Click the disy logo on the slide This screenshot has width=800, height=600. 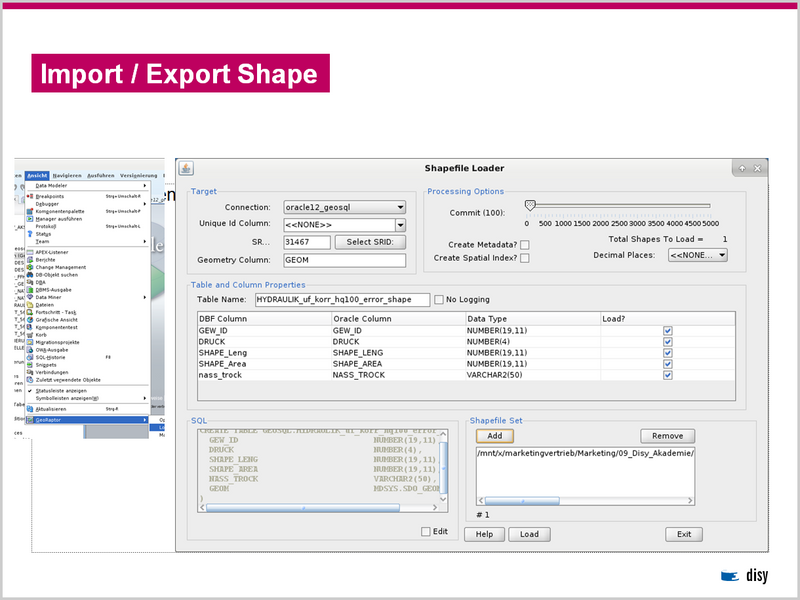(745, 575)
